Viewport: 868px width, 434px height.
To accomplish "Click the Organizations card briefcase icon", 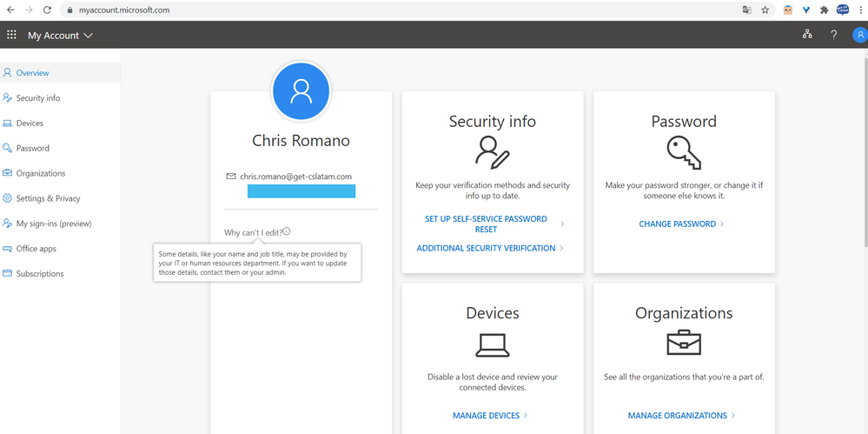I will click(x=684, y=343).
